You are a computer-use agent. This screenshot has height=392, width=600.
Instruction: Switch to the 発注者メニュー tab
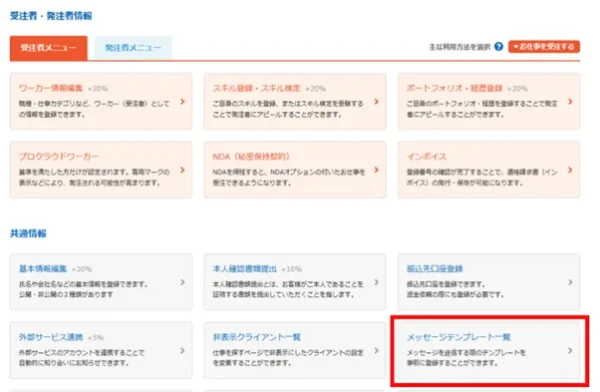(x=133, y=48)
